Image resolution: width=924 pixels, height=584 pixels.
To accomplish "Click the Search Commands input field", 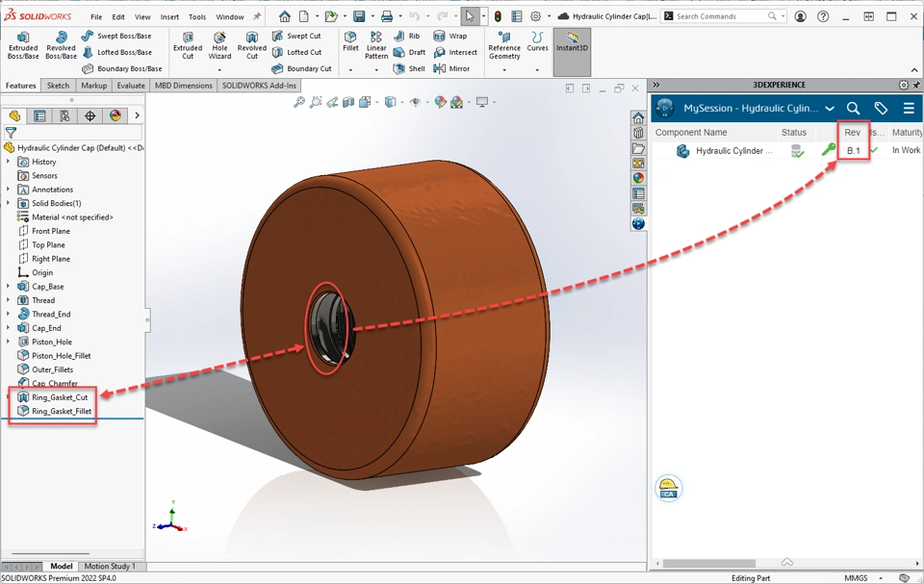I will point(720,16).
